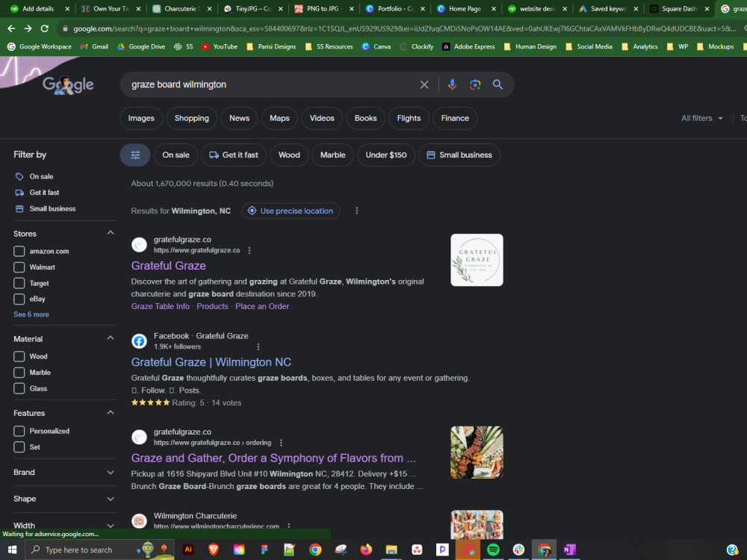Open Brave browser from taskbar

[214, 550]
